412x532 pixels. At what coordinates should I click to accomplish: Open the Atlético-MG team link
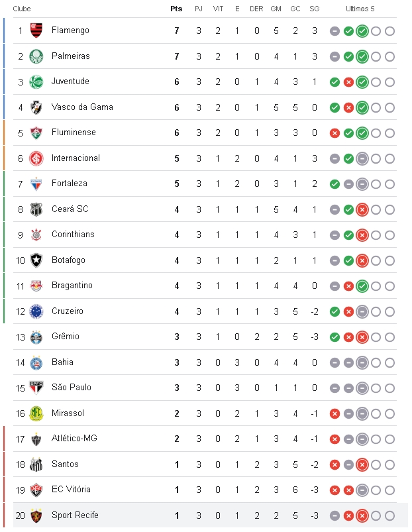click(74, 439)
